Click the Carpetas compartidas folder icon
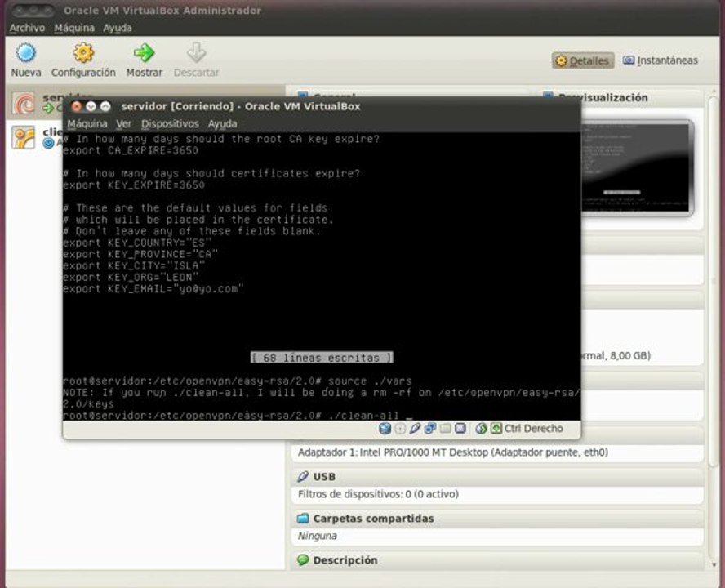 303,518
